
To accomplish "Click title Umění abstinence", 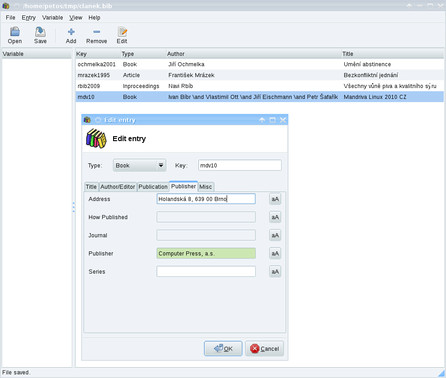I will tap(367, 64).
